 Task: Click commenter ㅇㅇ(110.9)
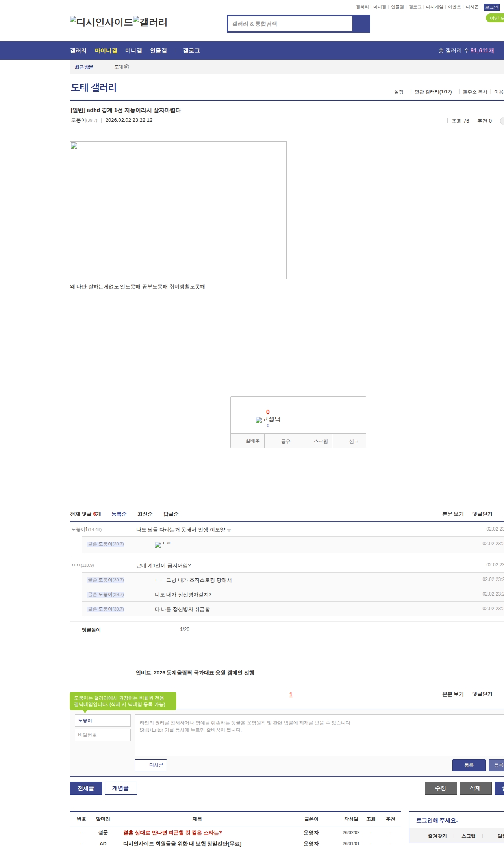pyautogui.click(x=83, y=565)
